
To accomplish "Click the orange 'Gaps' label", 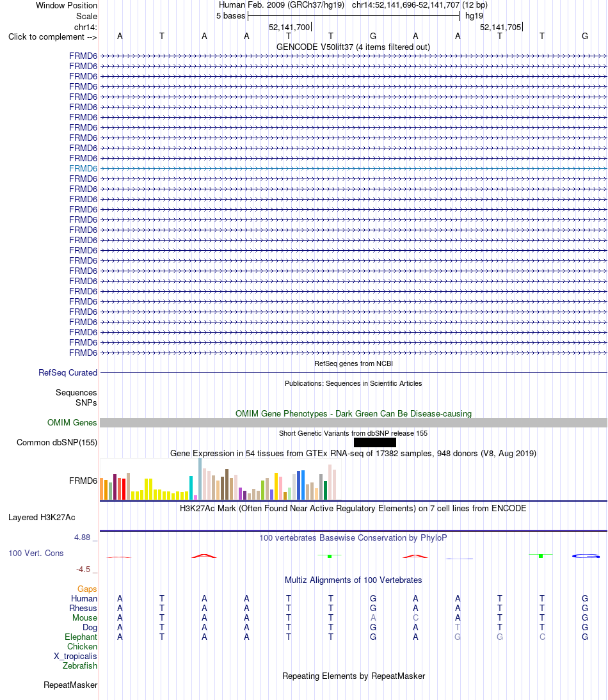I will (x=87, y=589).
